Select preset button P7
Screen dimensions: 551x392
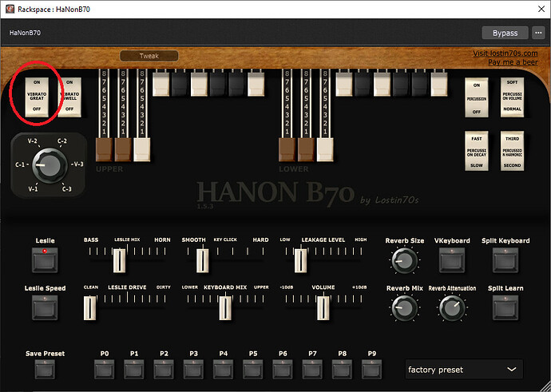[312, 370]
